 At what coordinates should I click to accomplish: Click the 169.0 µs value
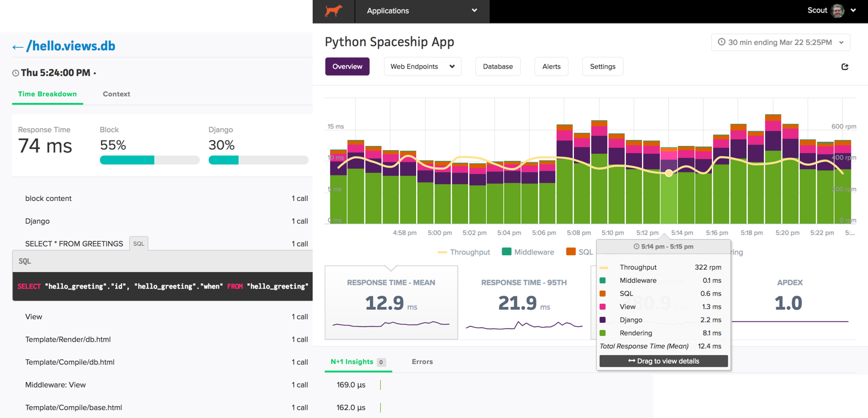coord(351,385)
